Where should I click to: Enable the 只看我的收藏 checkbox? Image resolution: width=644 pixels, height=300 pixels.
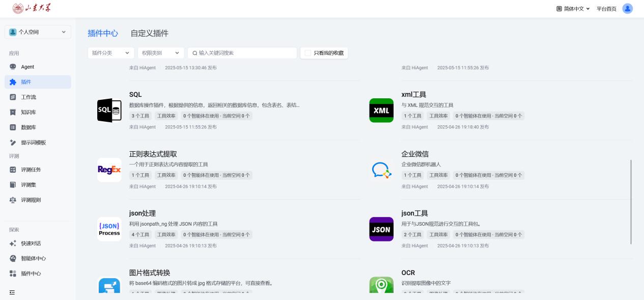tap(308, 53)
